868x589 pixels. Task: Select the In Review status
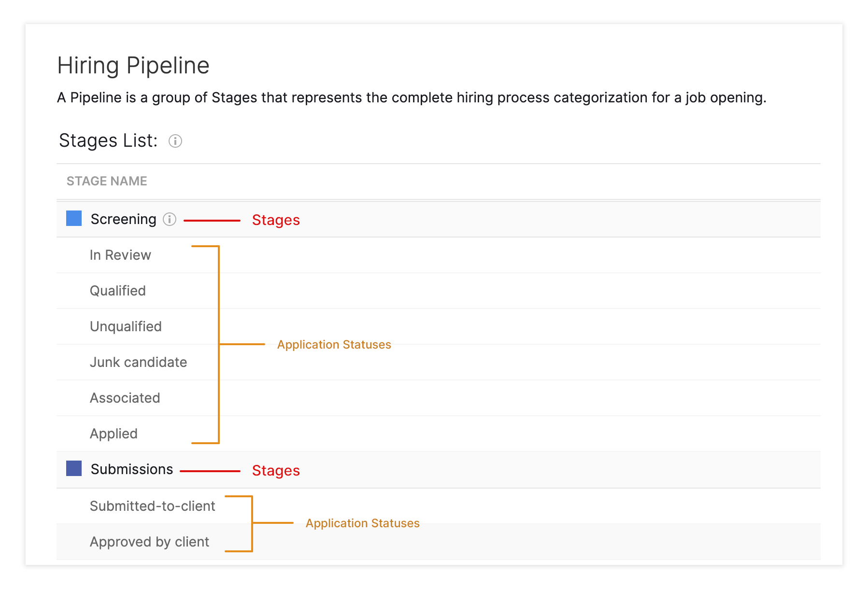point(120,255)
